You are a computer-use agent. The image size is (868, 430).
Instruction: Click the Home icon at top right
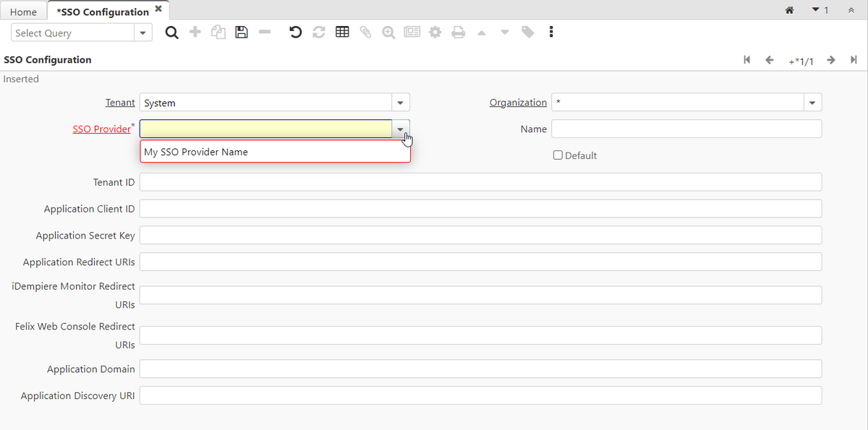pos(790,10)
